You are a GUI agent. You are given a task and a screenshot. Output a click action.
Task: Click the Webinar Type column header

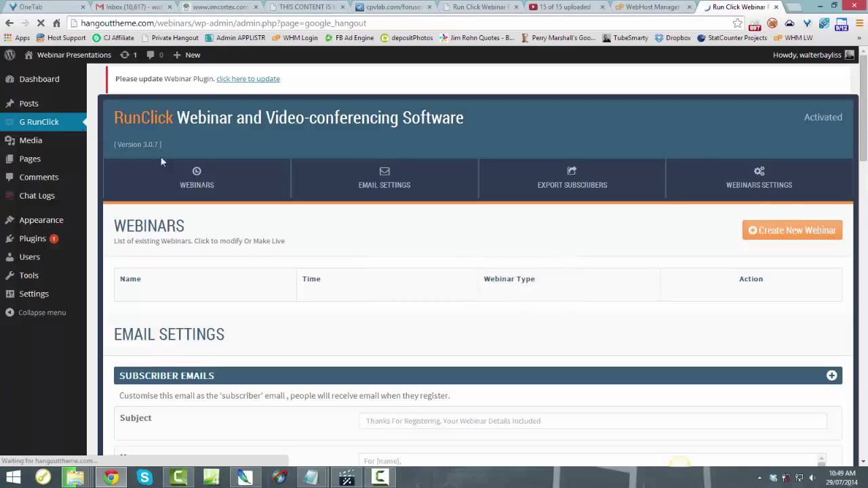509,279
